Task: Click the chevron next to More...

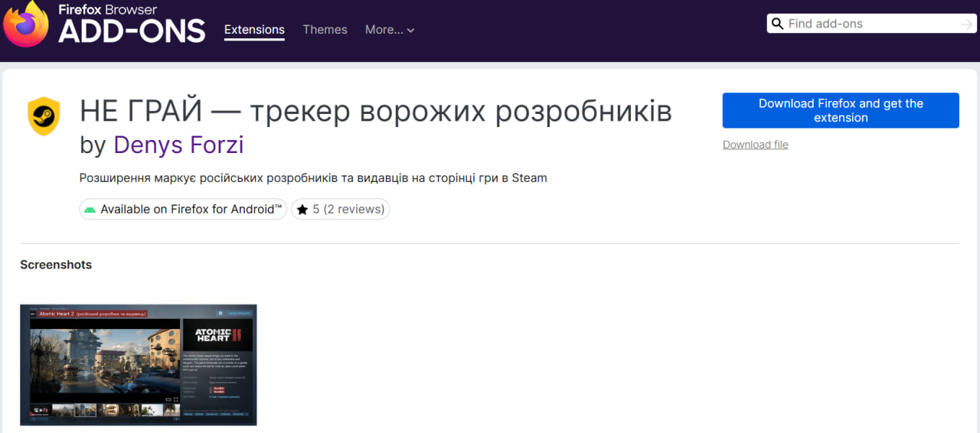Action: coord(410,31)
